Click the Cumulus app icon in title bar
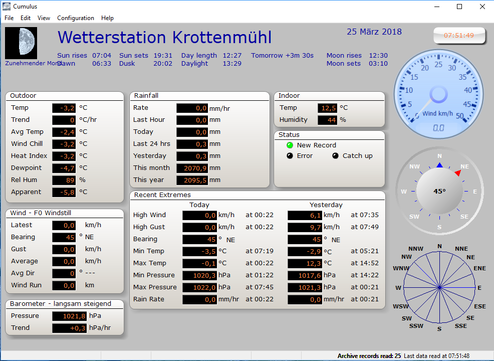Viewport: 494px width, 361px height. pyautogui.click(x=6, y=6)
